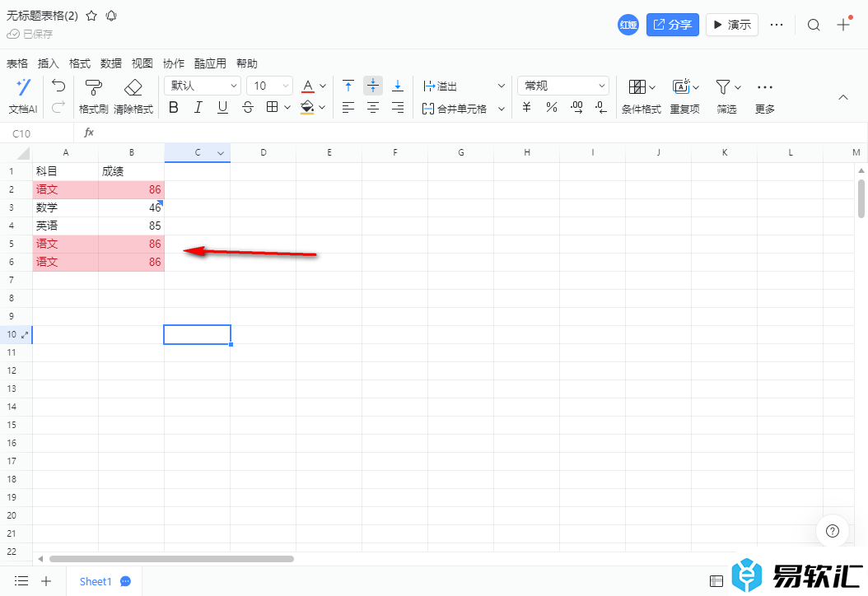Screen dimensions: 868x596
Task: Open the font size 10 dropdown
Action: (270, 86)
